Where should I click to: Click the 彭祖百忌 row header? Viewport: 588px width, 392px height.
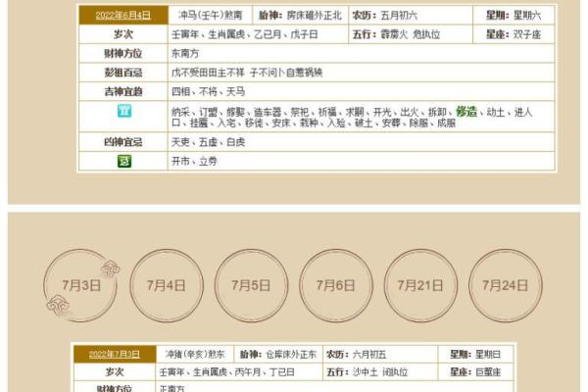click(122, 73)
